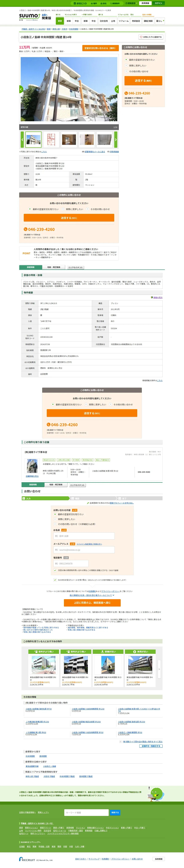This screenshot has width=184, height=868.
Task: Select 実際に見学したい in sidebar inquiry
Action: tap(126, 66)
